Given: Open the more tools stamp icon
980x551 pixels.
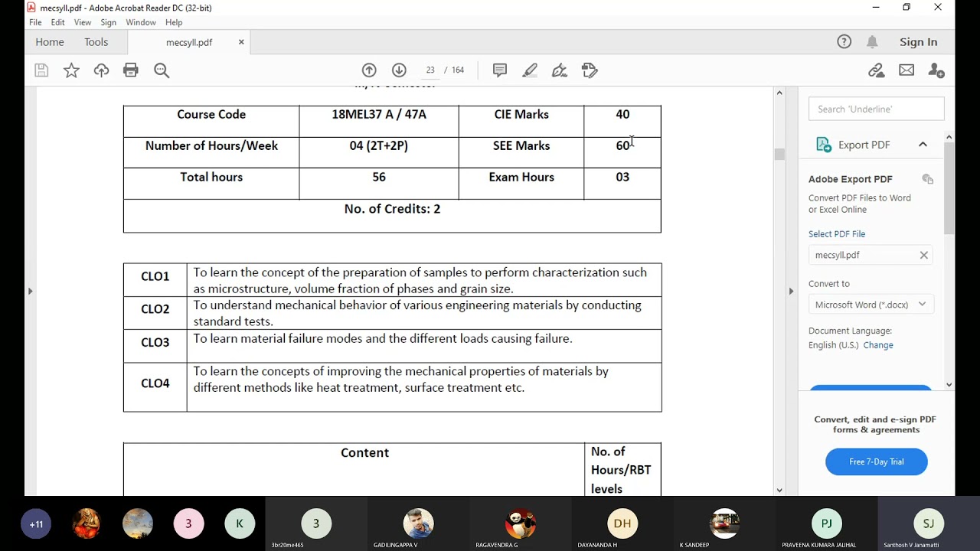Looking at the screenshot, I should click(590, 70).
